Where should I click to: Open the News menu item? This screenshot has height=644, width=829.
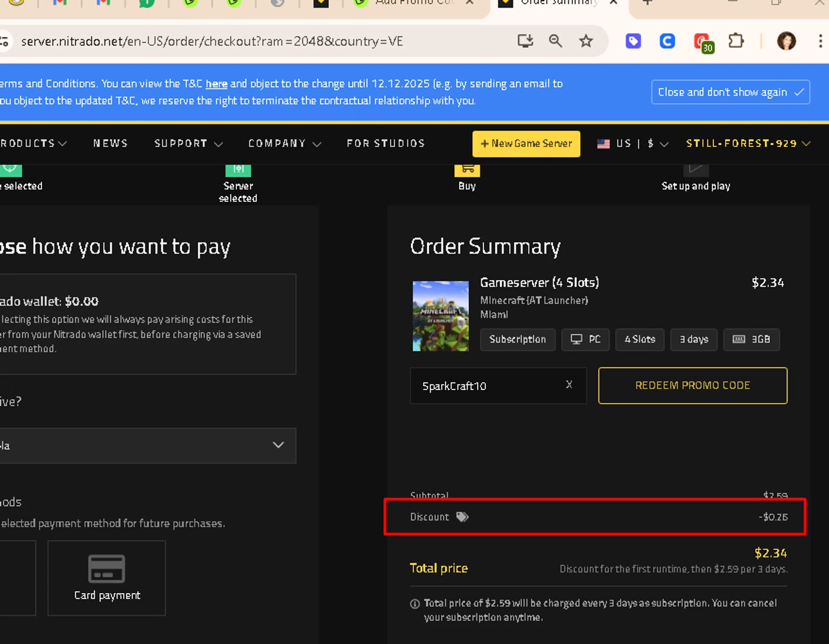(x=111, y=144)
